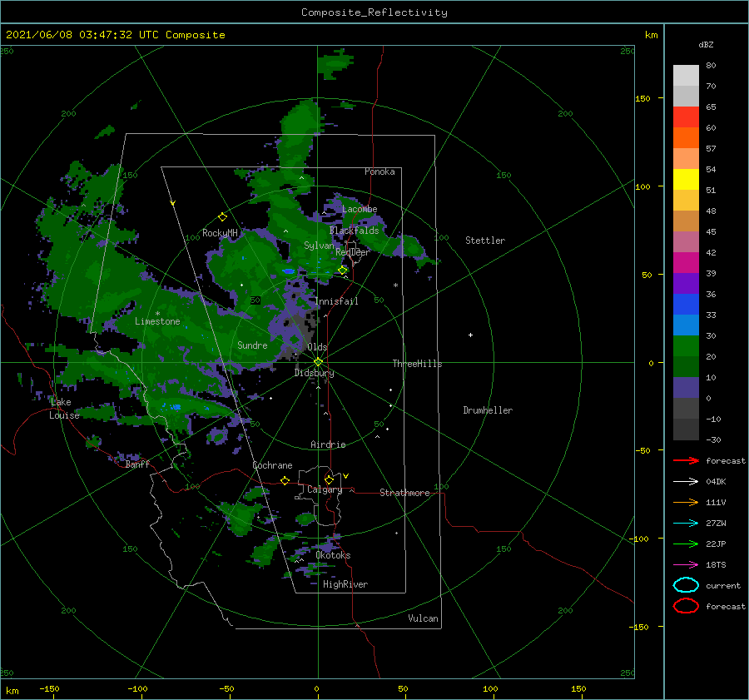Image resolution: width=749 pixels, height=700 pixels.
Task: Click the cyan current ellipse icon
Action: 686,585
